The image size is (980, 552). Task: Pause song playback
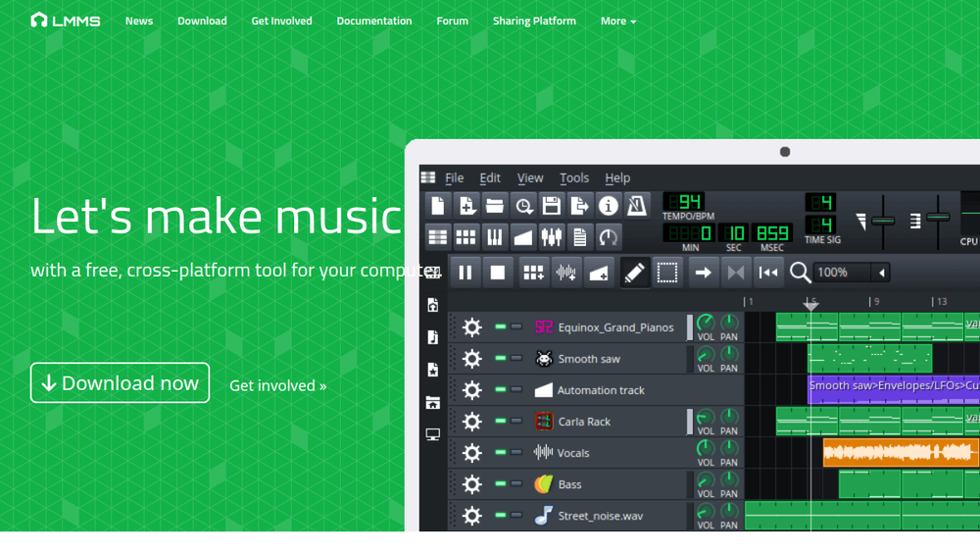point(465,273)
